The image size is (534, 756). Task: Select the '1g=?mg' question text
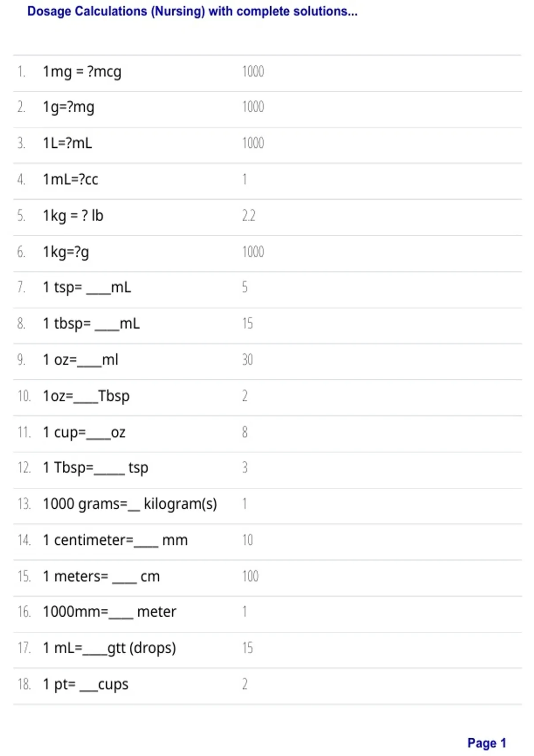point(69,107)
